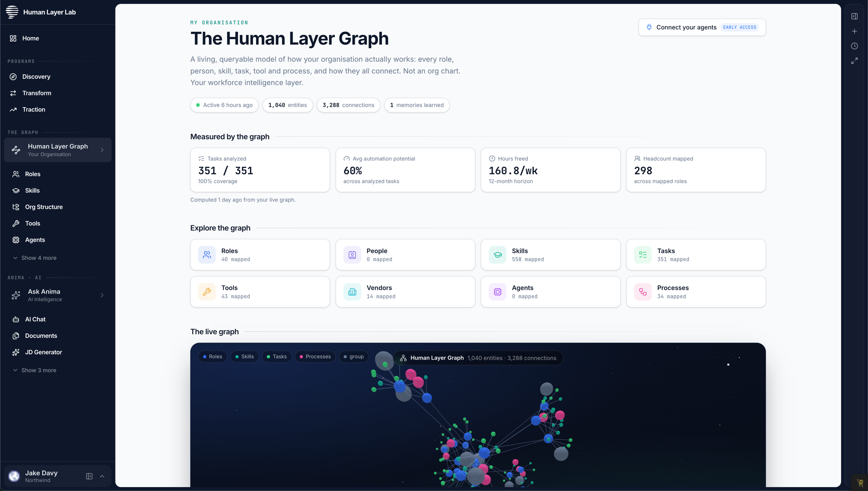Click the Agents card purple chip icon

coord(498,292)
